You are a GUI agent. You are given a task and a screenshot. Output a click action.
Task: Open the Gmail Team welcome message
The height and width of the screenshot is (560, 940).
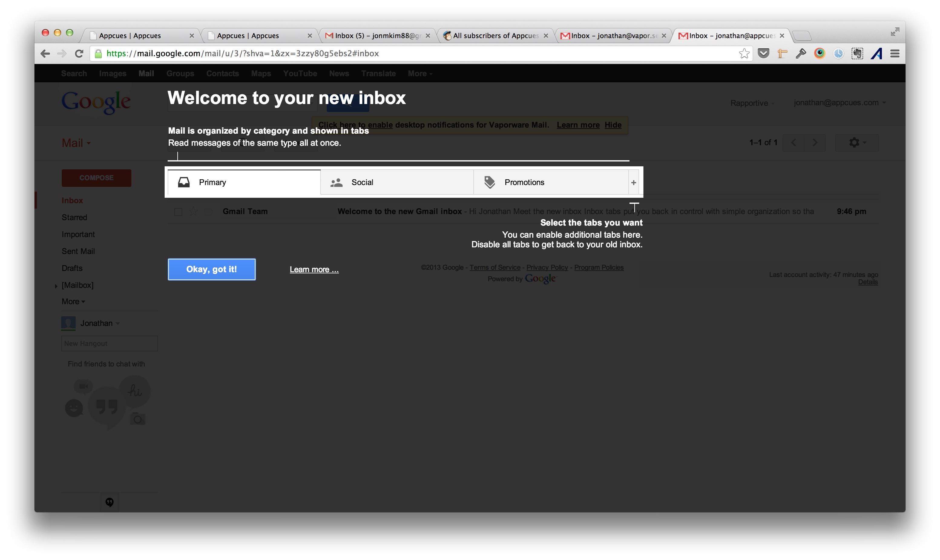point(523,211)
